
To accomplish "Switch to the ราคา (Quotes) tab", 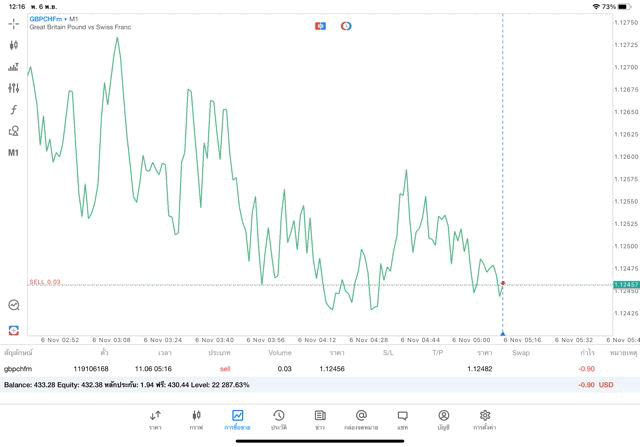I will [155, 419].
